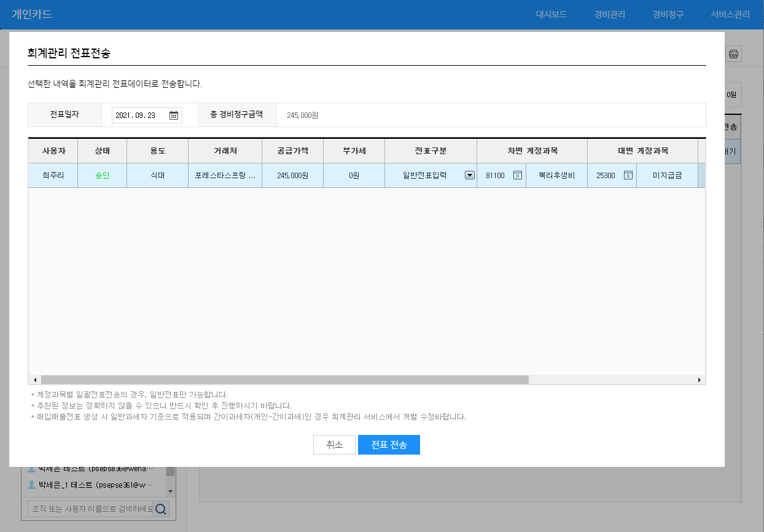
Task: Click the search magnifier icon in user search
Action: [160, 509]
